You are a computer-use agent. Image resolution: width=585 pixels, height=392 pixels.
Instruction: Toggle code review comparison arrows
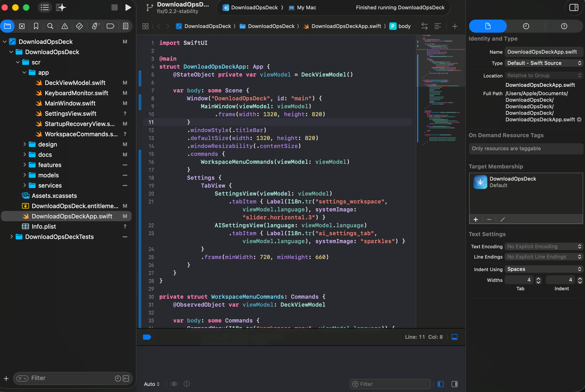(424, 26)
